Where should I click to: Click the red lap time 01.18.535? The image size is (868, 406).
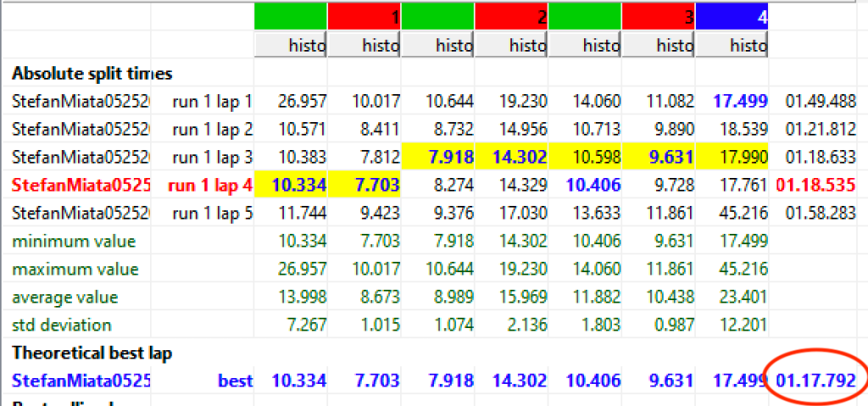click(x=819, y=185)
